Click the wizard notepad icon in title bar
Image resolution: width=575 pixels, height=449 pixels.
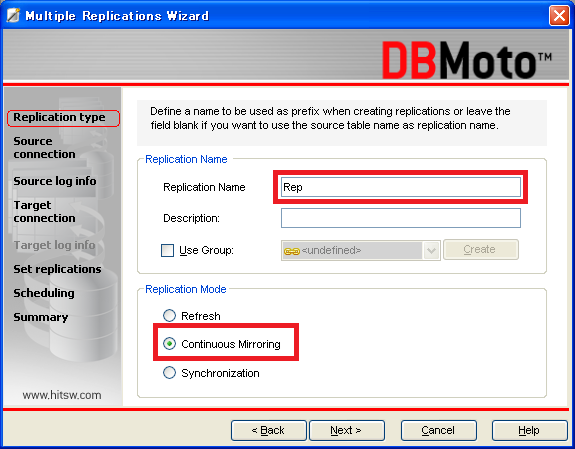coord(13,15)
